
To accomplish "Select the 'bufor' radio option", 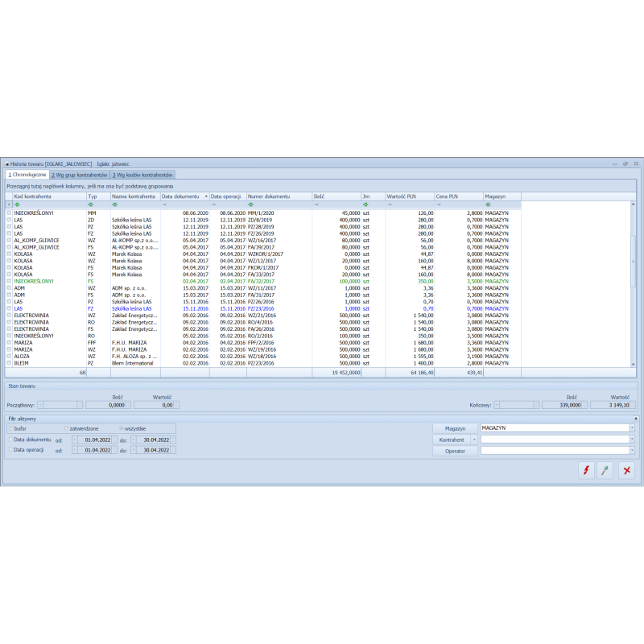I will [11, 428].
